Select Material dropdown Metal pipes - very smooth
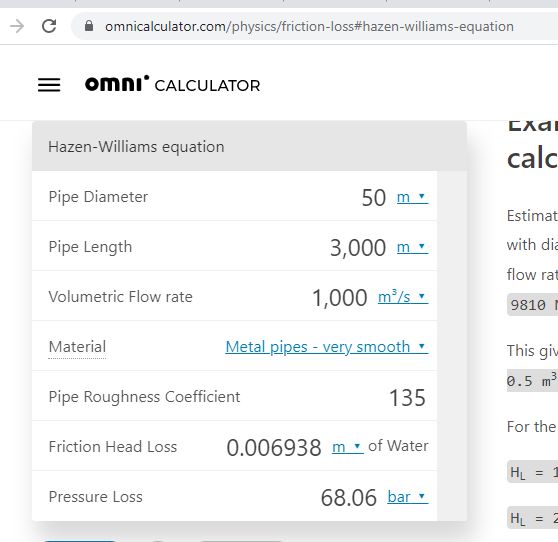The width and height of the screenshot is (558, 542). click(327, 347)
